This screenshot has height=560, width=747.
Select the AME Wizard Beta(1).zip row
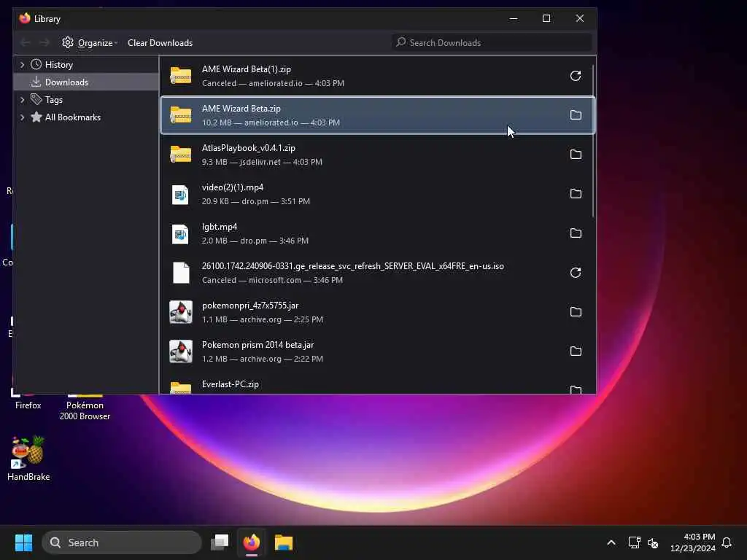(378, 76)
